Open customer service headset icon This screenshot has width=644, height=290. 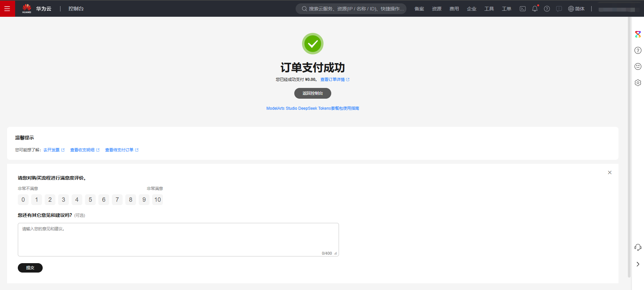(x=638, y=248)
